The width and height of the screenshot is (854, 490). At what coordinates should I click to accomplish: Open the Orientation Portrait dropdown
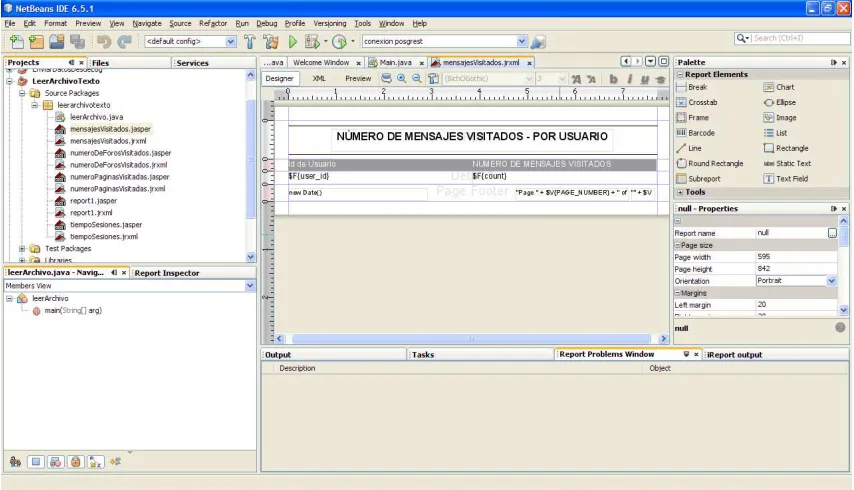pyautogui.click(x=831, y=281)
